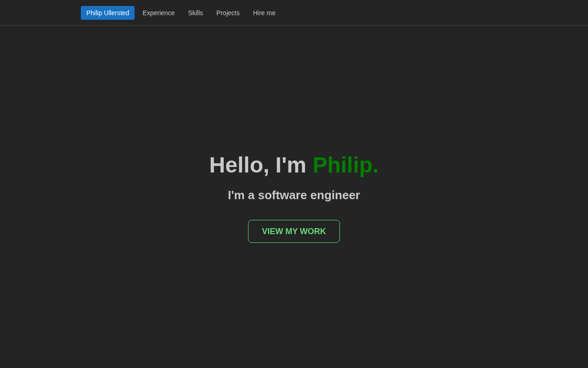Click the "I'm" word in the large heading
The width and height of the screenshot is (588, 368).
pos(291,165)
